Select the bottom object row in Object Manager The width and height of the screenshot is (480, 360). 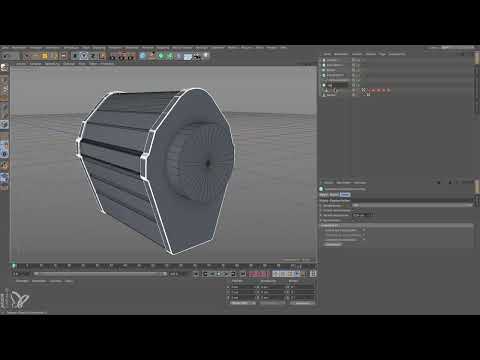pos(397,95)
